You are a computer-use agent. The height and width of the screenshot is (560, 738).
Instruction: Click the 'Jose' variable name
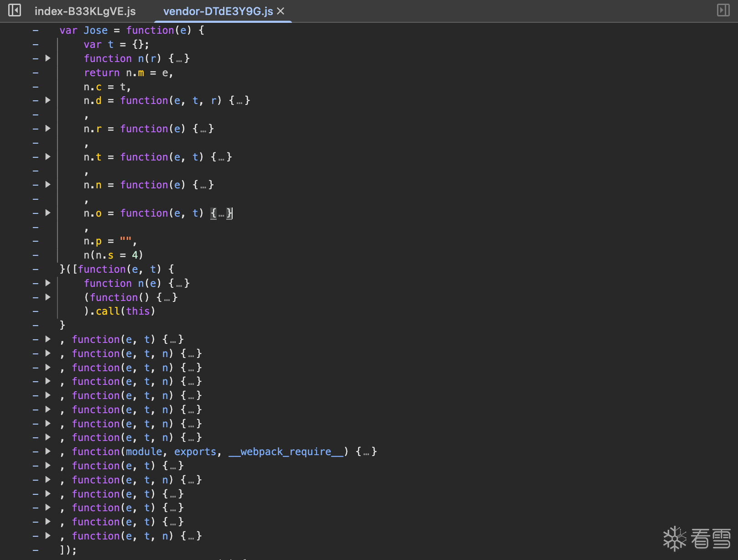[x=96, y=31]
